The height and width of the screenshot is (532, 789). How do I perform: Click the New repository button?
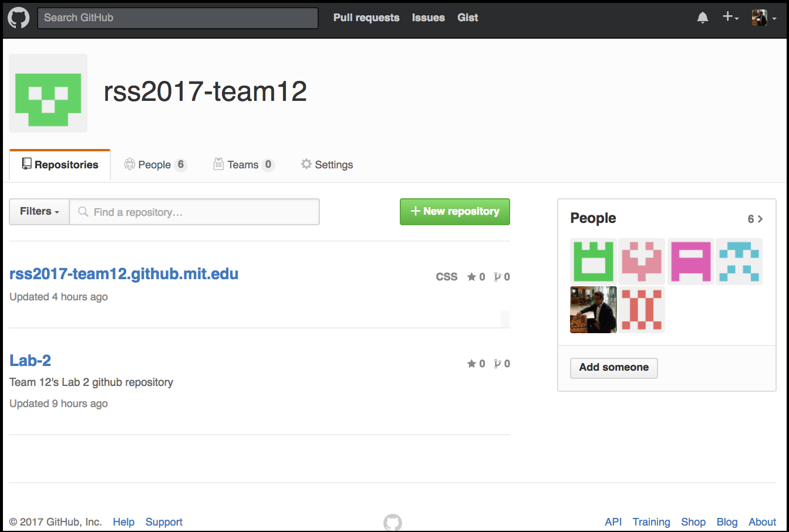[455, 212]
